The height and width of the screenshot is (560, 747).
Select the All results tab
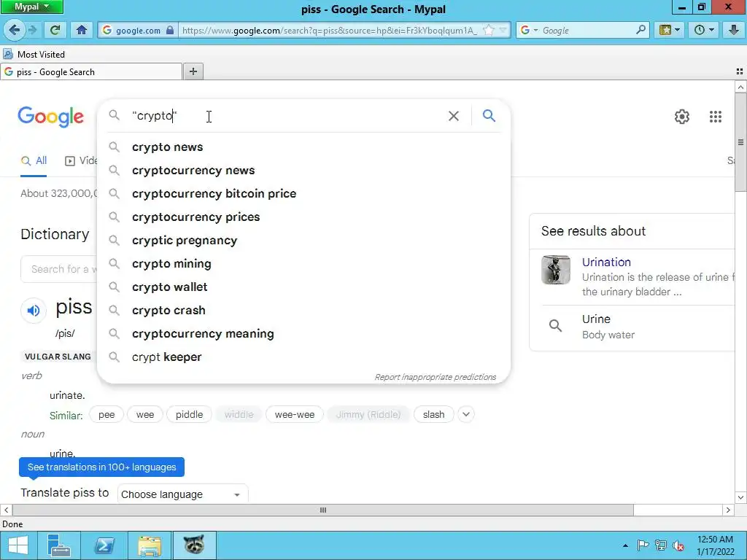click(34, 160)
